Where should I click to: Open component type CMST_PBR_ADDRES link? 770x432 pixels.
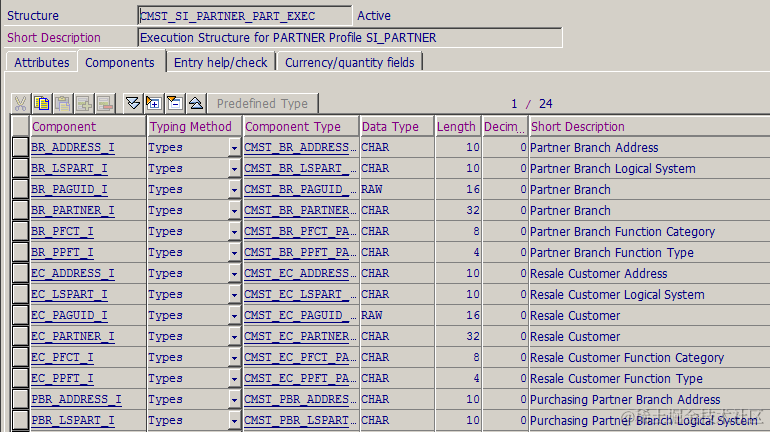[297, 399]
